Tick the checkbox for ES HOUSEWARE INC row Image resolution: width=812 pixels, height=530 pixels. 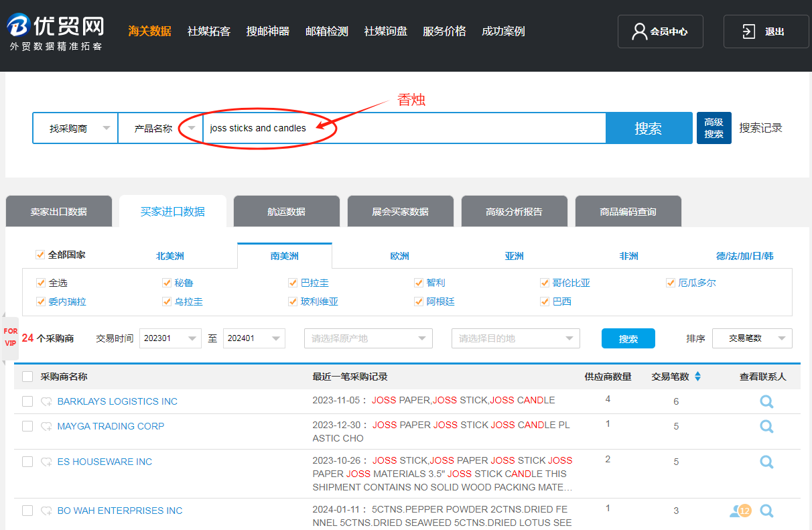(27, 462)
